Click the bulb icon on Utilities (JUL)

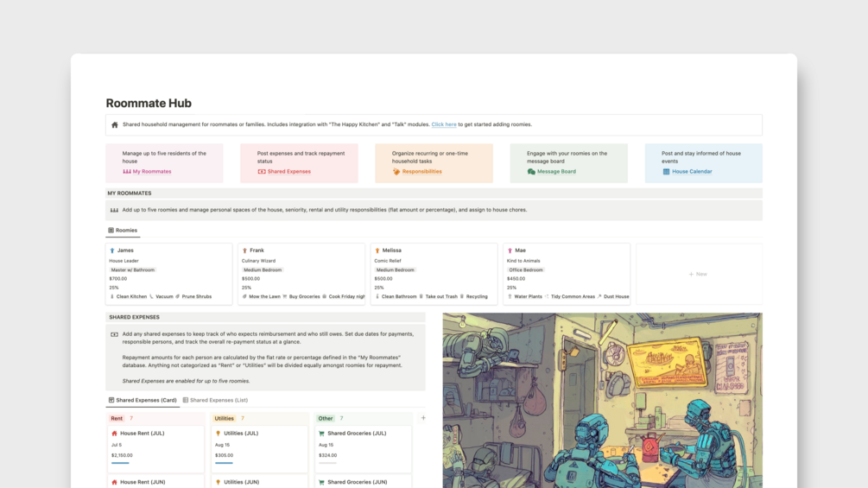click(x=219, y=434)
